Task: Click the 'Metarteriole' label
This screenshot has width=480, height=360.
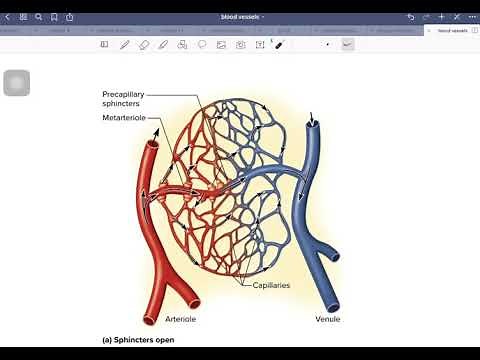Action: coord(124,118)
